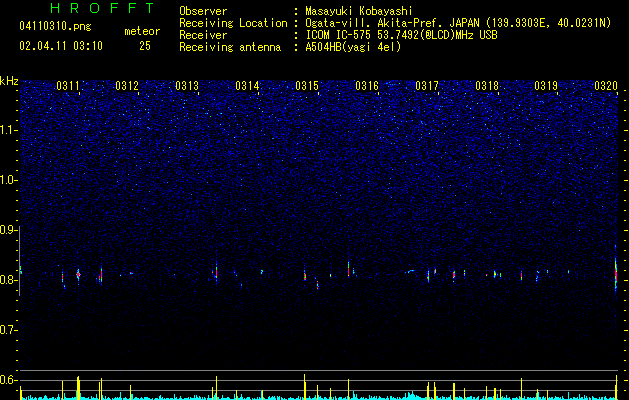
Task: Click the antenna A504HB(yagi 4el) text
Action: 353,47
